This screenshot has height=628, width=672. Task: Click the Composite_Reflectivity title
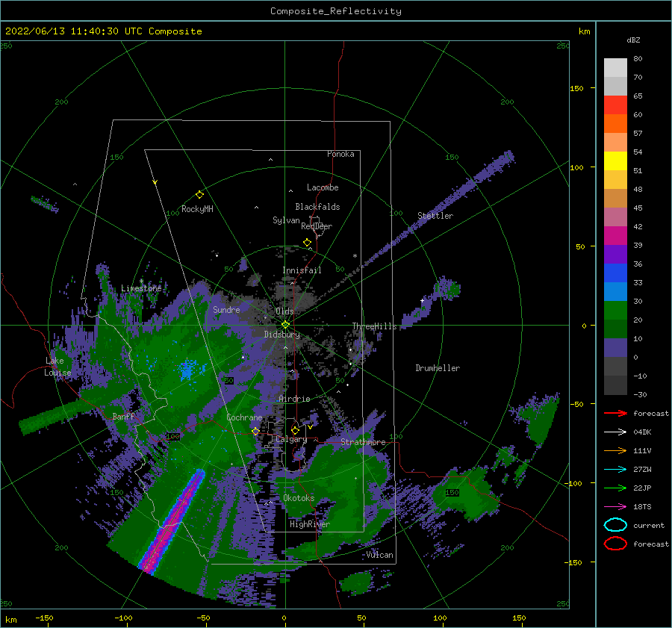[x=336, y=11]
